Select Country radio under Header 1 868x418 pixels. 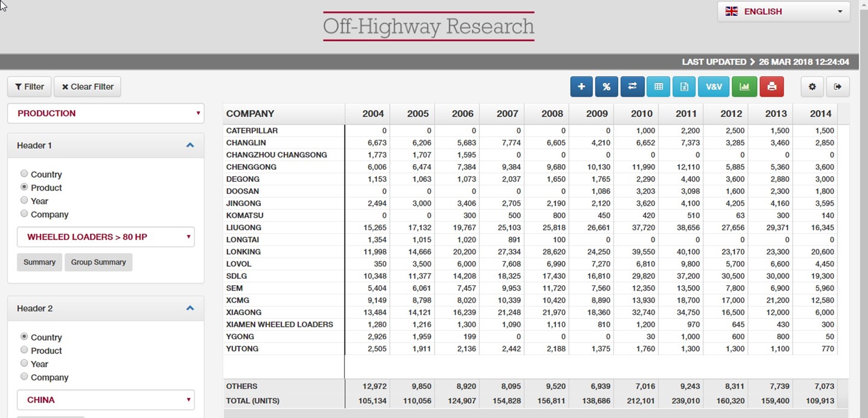(x=24, y=174)
